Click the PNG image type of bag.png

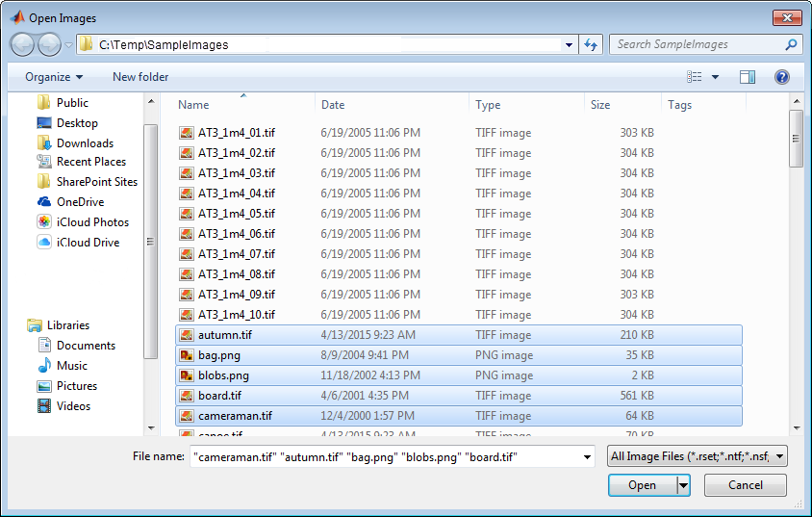pos(504,355)
